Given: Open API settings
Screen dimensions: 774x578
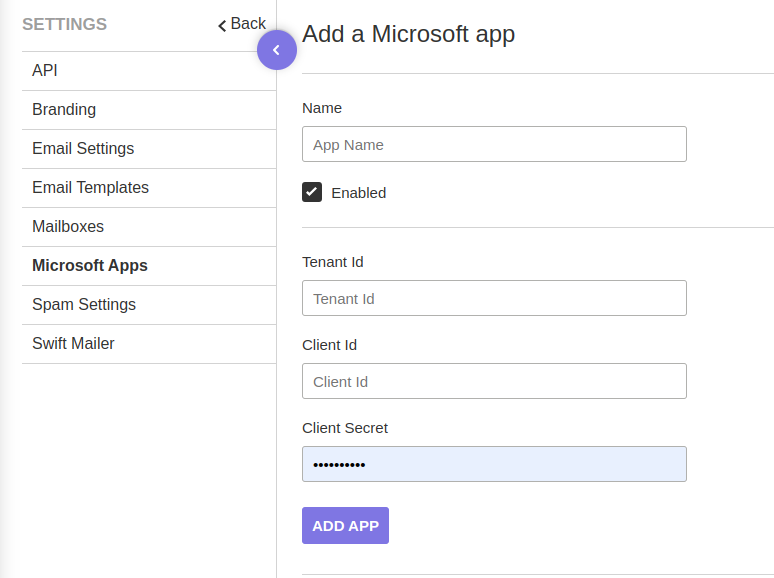Looking at the screenshot, I should 149,71.
